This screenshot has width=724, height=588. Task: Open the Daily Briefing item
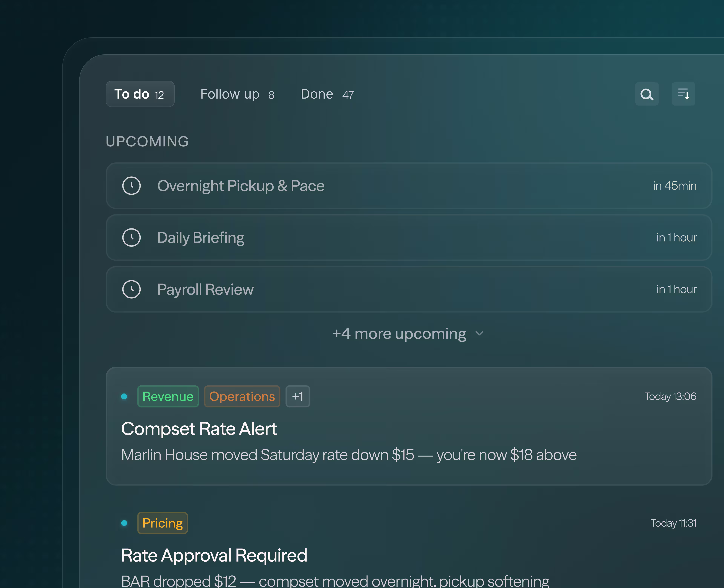click(x=409, y=237)
